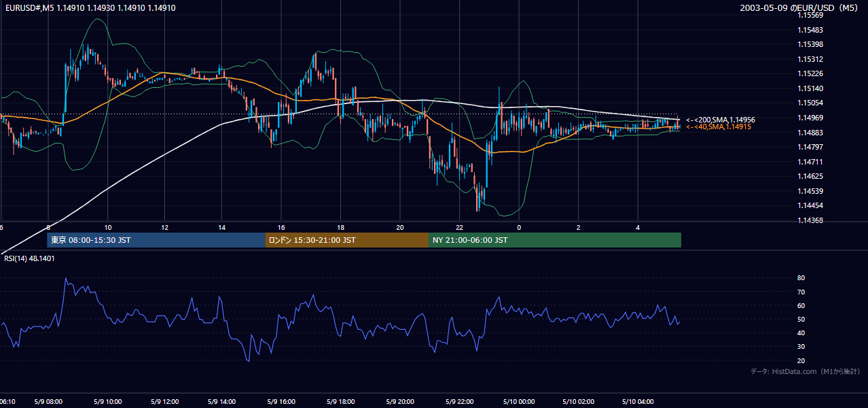Click hour label 12 under price chart
Viewport: 868px width, 408px height.
tap(165, 227)
